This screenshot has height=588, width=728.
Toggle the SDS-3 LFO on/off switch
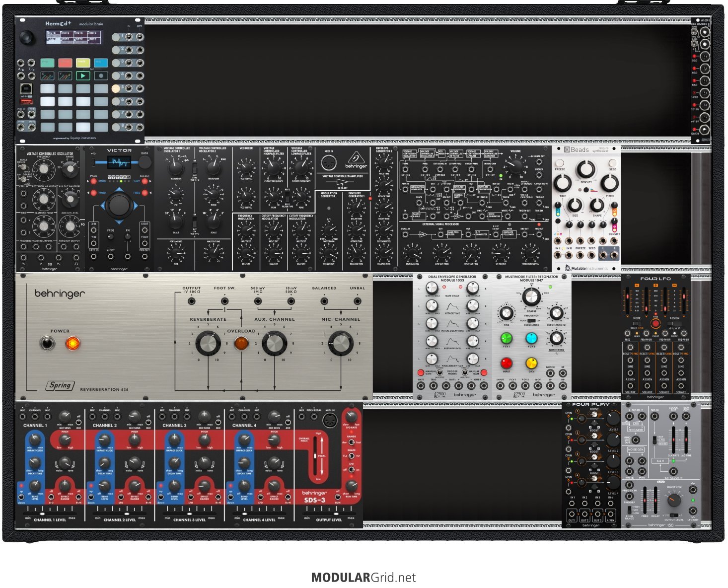point(351,469)
